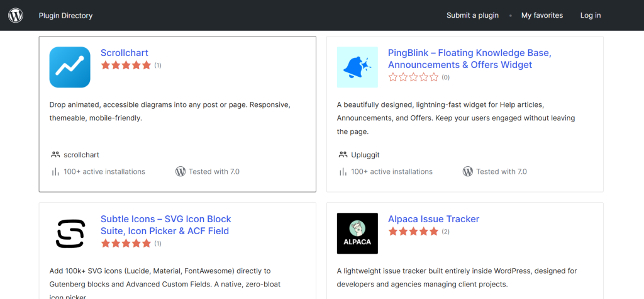Click Scrollchart's five-star rating

126,65
